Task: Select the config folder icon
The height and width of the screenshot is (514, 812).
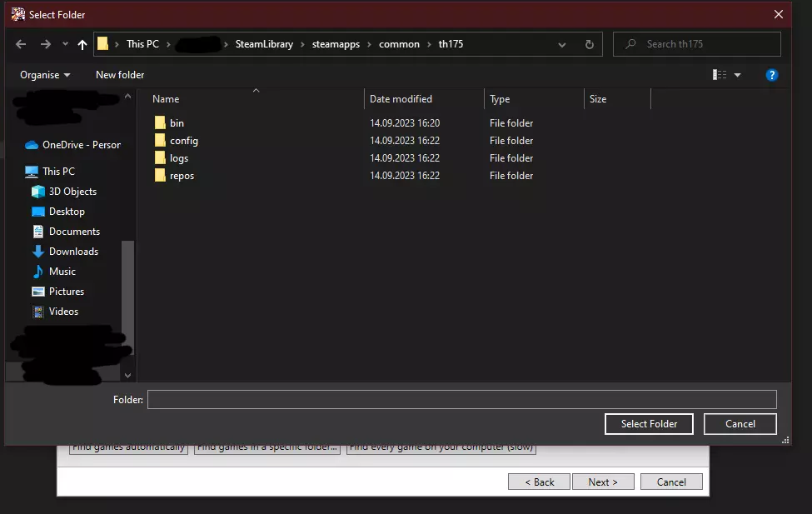Action: pyautogui.click(x=160, y=141)
